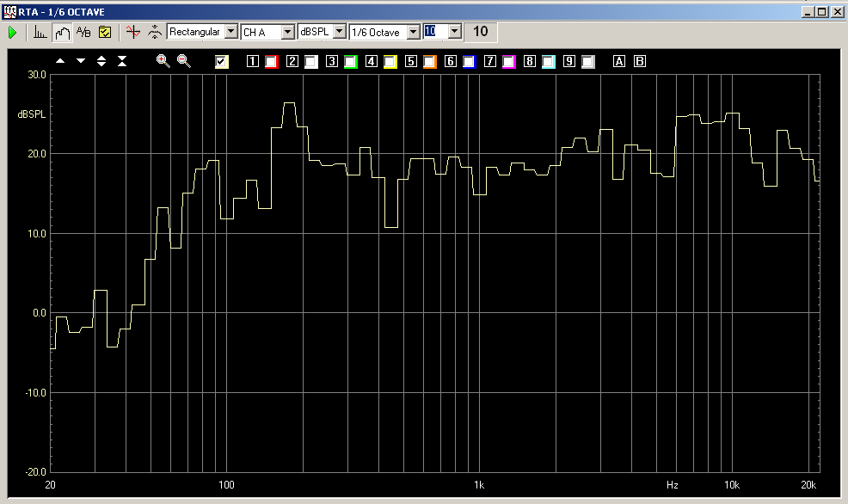Image resolution: width=848 pixels, height=504 pixels.
Task: Enable memory 6 blue trace checkbox
Action: (469, 62)
